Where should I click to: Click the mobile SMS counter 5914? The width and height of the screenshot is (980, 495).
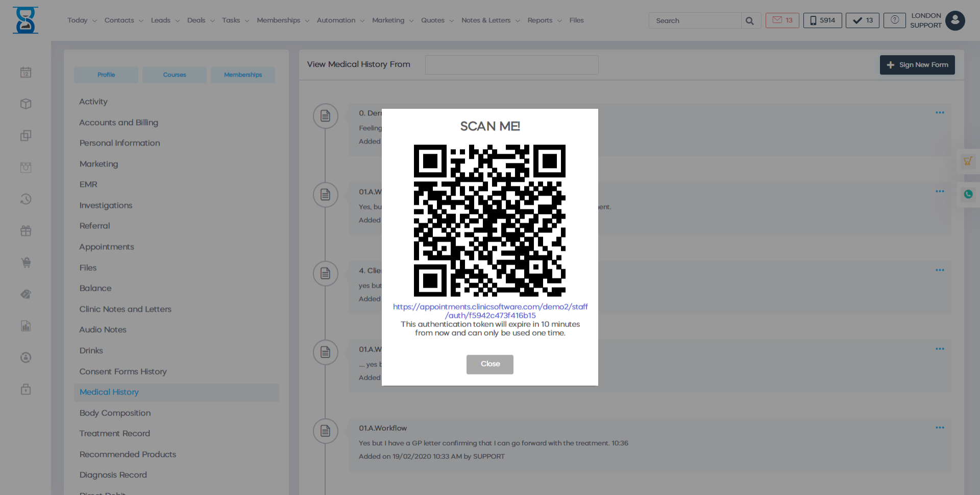coord(822,20)
